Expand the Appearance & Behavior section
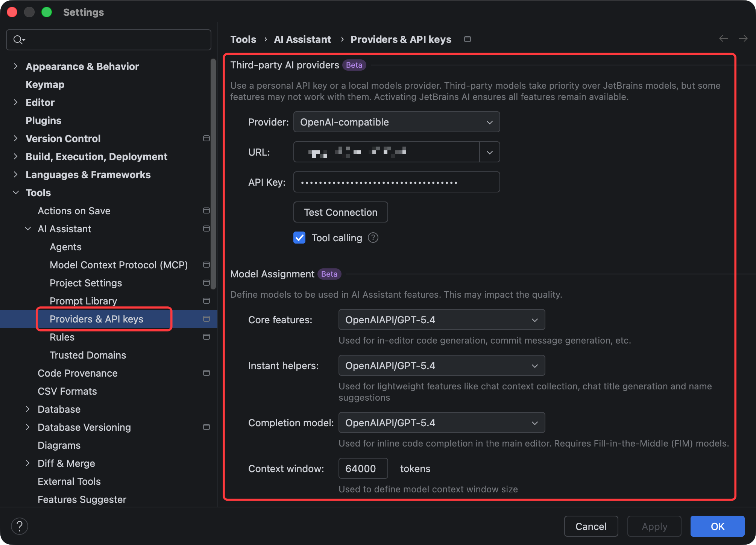The width and height of the screenshot is (756, 545). coord(15,67)
